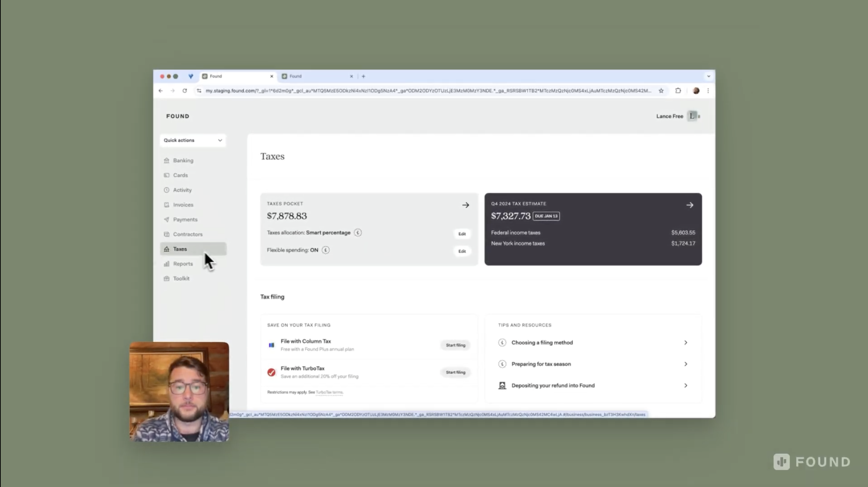Click the address bar URL
868x487 pixels.
click(x=428, y=91)
